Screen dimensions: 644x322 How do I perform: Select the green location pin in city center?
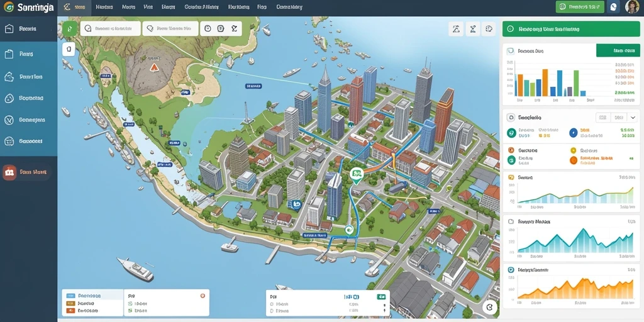pos(356,175)
